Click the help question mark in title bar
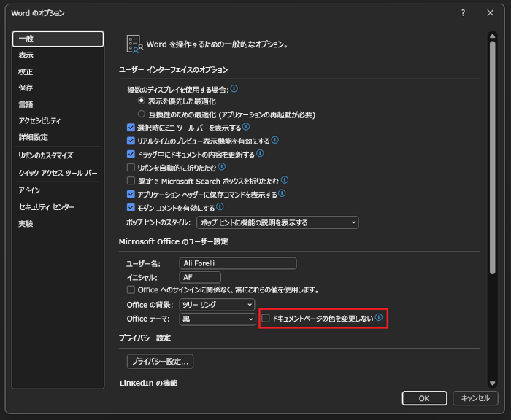The image size is (511, 420). [463, 13]
